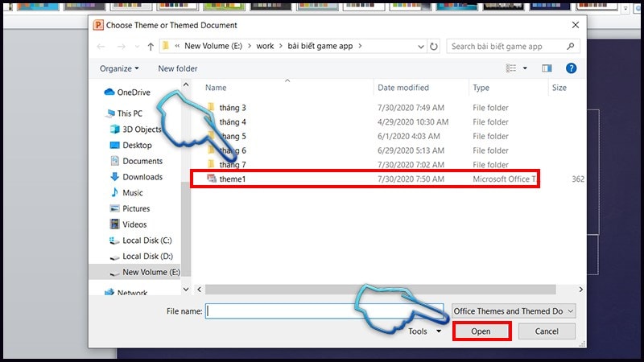Toggle the preview pane
Screen dimensions: 644x362
[x=547, y=68]
